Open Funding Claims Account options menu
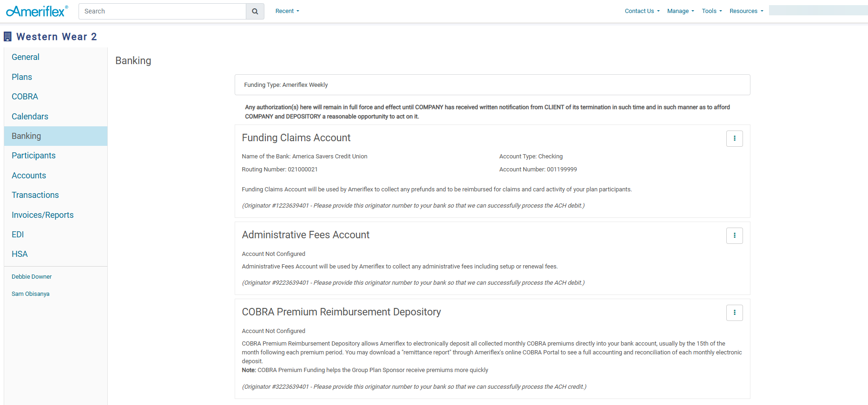This screenshot has height=405, width=868. click(x=734, y=138)
